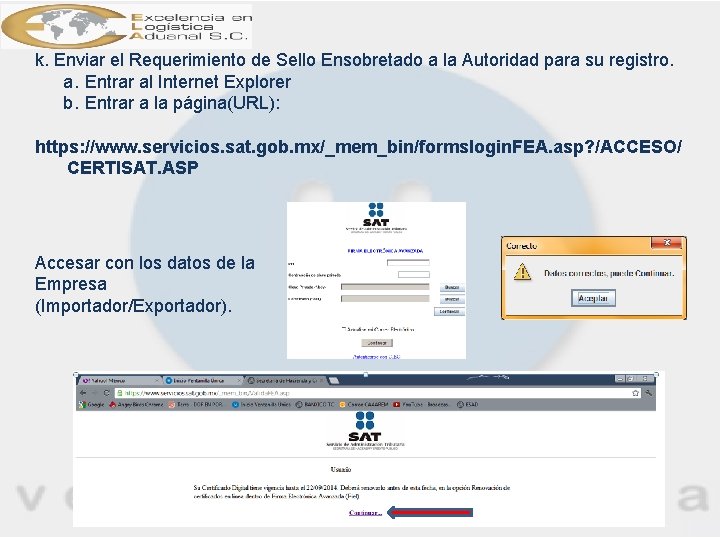Open the browser wrench settings icon
The image size is (720, 540).
pyautogui.click(x=648, y=393)
